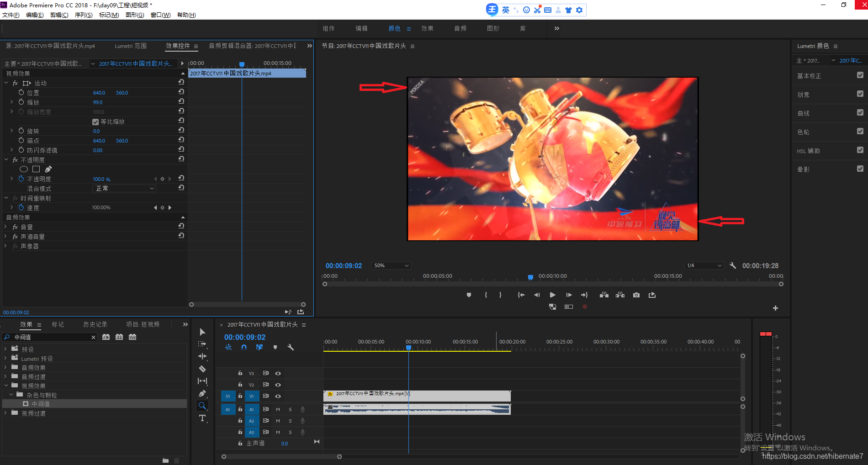This screenshot has height=465, width=868.
Task: Toggle snap magnet in timeline
Action: [x=244, y=347]
